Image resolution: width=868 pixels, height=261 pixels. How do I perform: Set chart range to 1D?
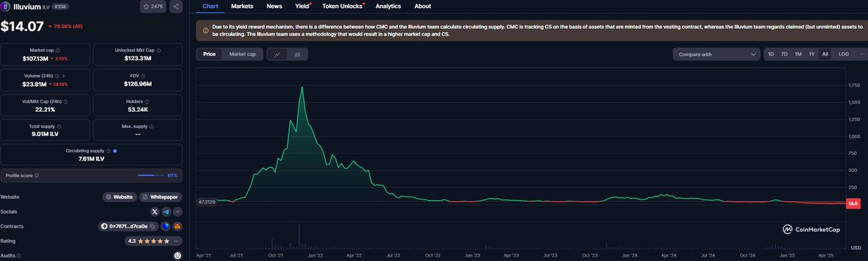click(x=770, y=54)
